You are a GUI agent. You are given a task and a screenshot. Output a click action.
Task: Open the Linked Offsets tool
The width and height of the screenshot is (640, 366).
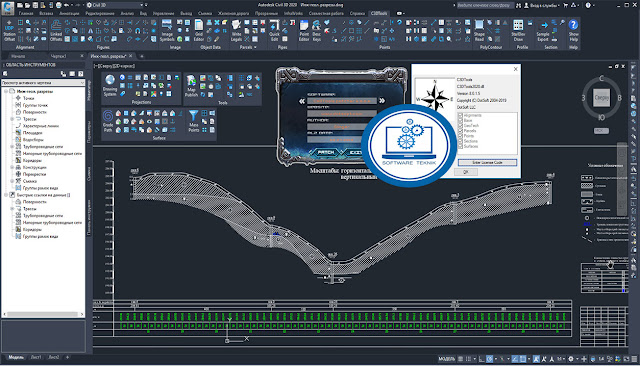pyautogui.click(x=56, y=31)
